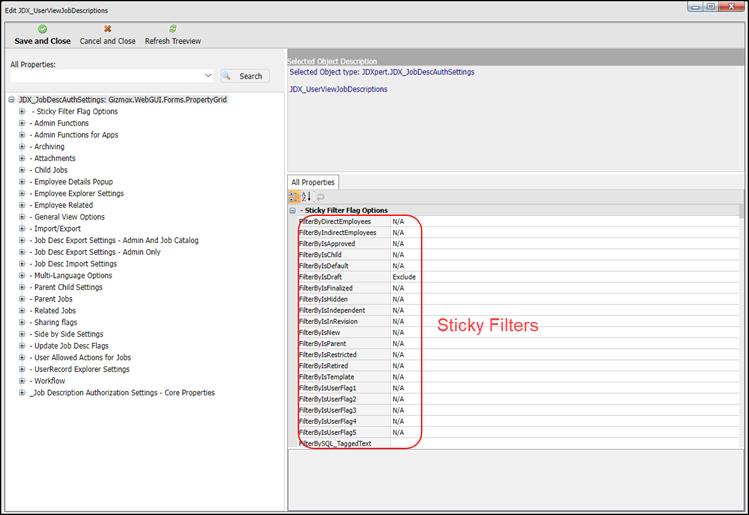
Task: Click the property grid vertical scrollbar
Action: [741, 327]
